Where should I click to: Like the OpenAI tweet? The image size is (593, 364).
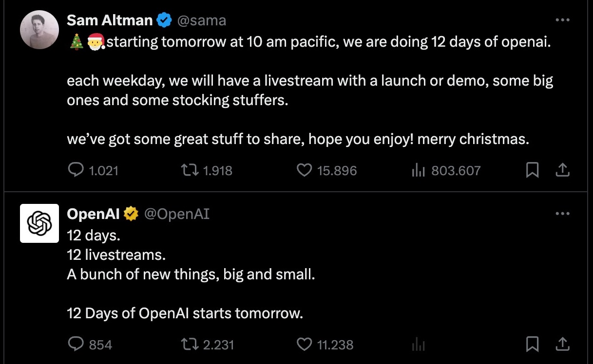pos(304,345)
